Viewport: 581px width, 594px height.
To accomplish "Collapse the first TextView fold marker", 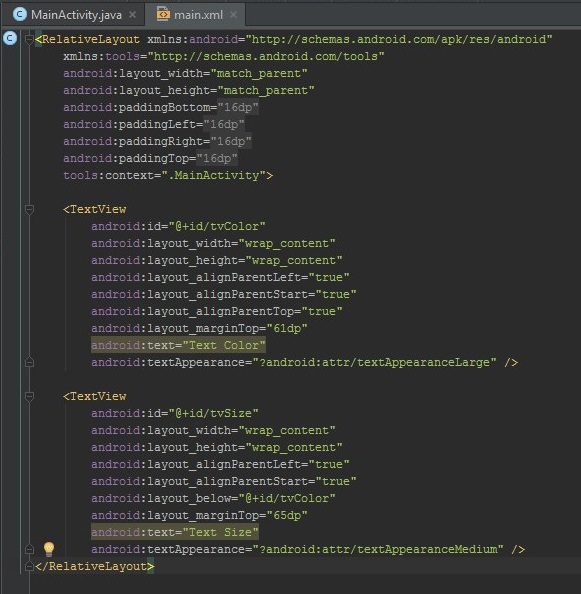I will click(x=29, y=209).
